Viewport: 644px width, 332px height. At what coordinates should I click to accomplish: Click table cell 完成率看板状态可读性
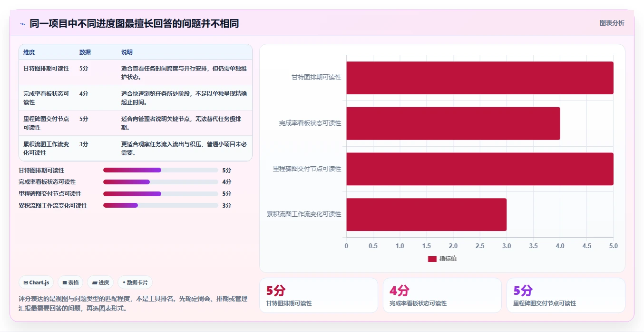click(x=47, y=98)
